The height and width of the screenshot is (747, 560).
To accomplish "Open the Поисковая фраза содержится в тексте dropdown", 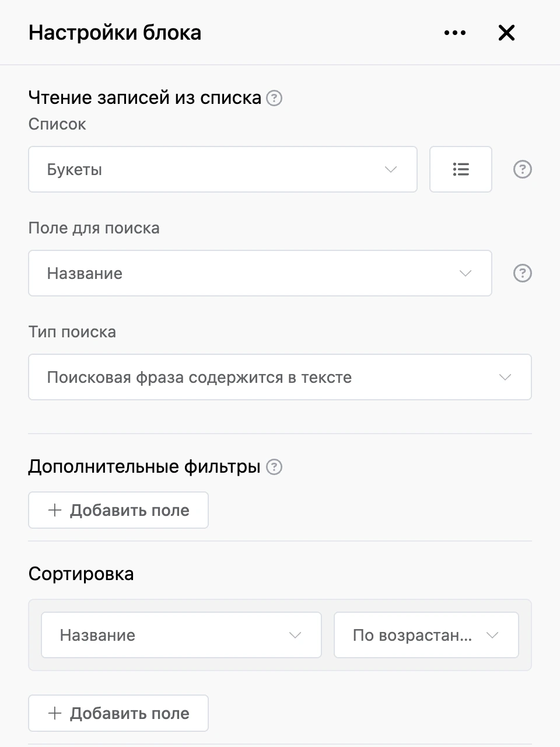I will click(280, 377).
